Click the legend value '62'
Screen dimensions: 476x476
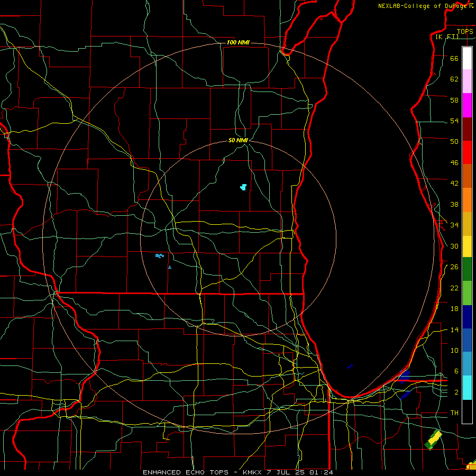tap(454, 79)
